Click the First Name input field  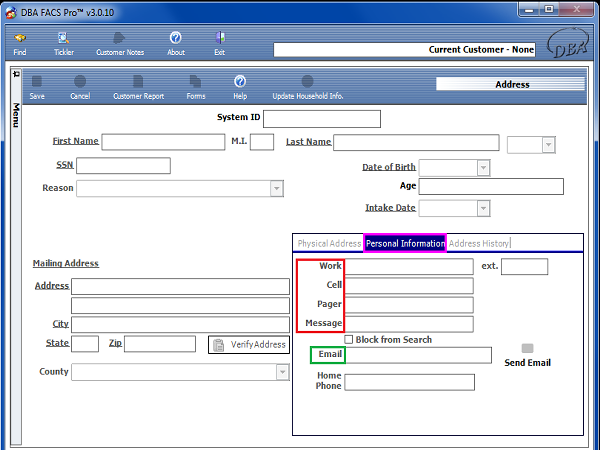click(163, 142)
